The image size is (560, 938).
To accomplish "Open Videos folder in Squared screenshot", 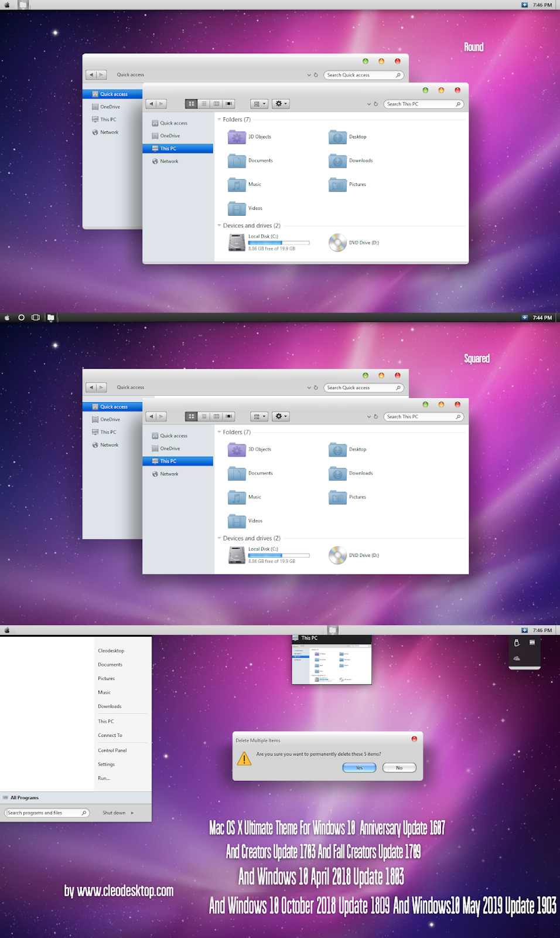I will point(245,521).
